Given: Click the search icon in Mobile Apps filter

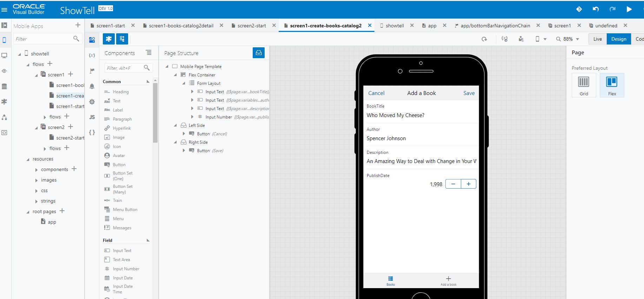Looking at the screenshot, I should [x=76, y=39].
